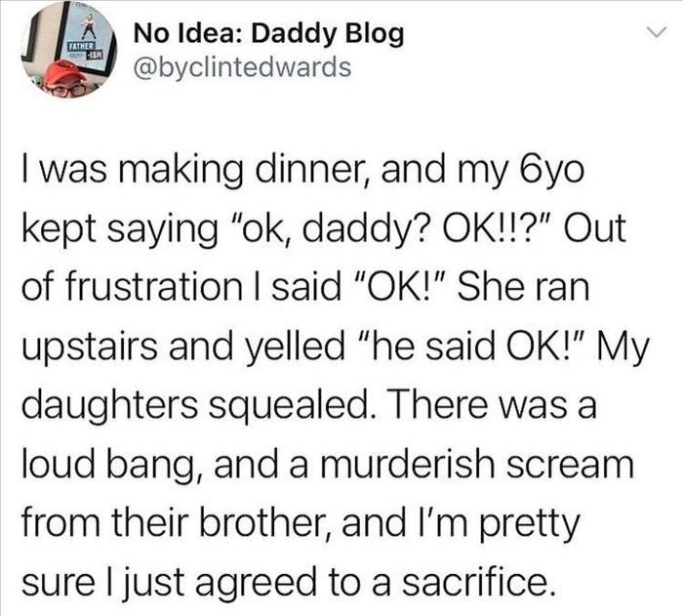Open the No Idea: Daddy Blog profile name

[x=268, y=34]
